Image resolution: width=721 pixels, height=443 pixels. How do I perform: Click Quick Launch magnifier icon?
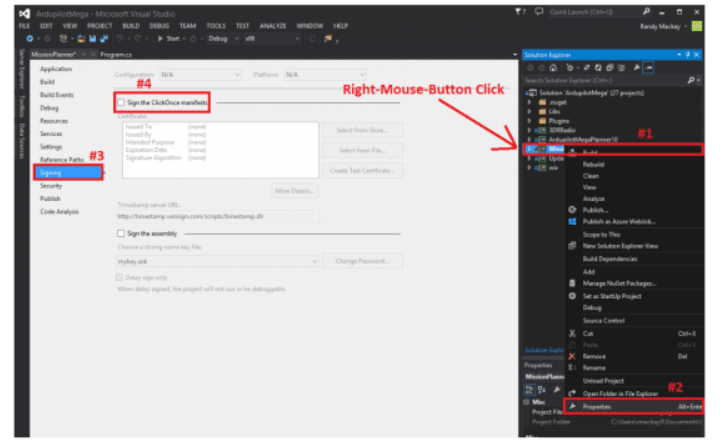coord(646,12)
